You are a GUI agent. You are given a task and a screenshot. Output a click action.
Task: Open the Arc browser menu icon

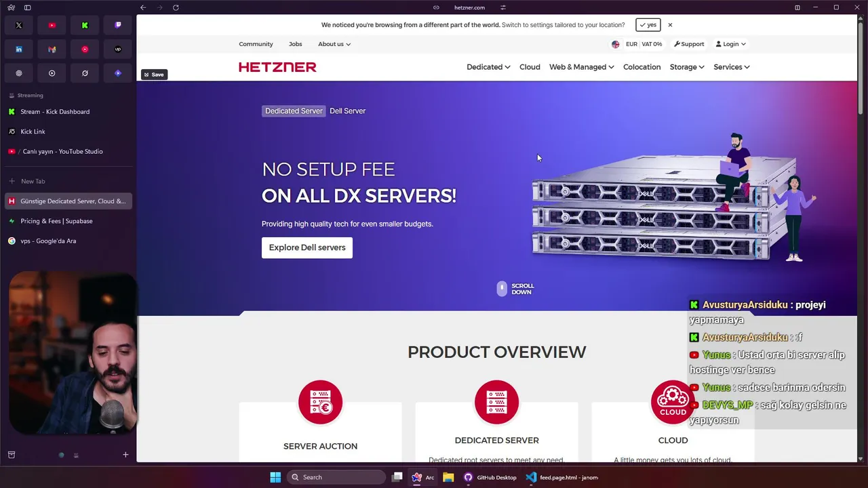11,7
